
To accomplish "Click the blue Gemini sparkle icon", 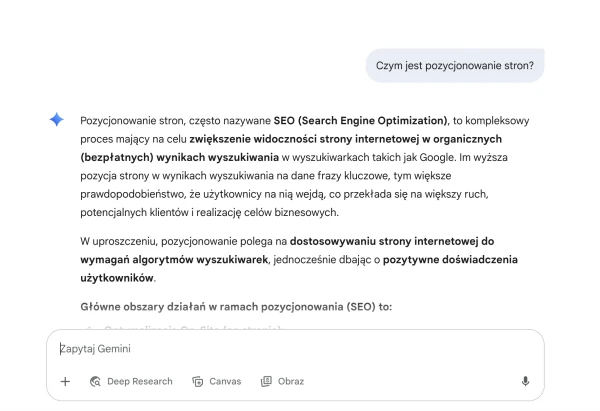I will pyautogui.click(x=57, y=119).
